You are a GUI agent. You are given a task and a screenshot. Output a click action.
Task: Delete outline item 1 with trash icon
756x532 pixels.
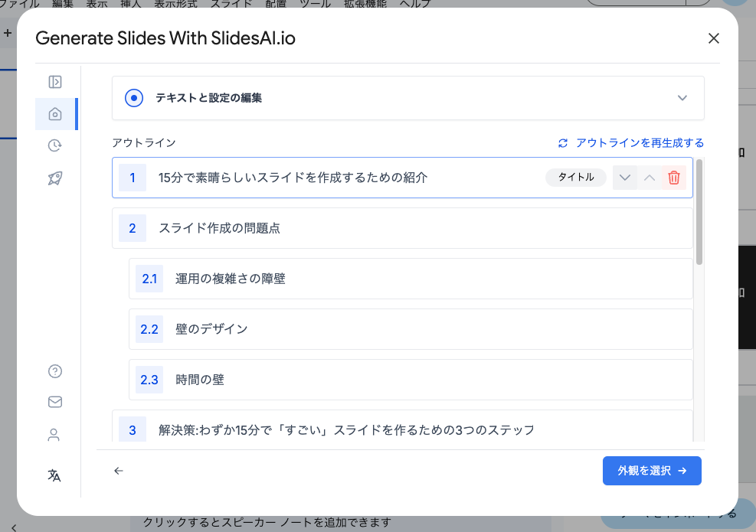pos(673,178)
